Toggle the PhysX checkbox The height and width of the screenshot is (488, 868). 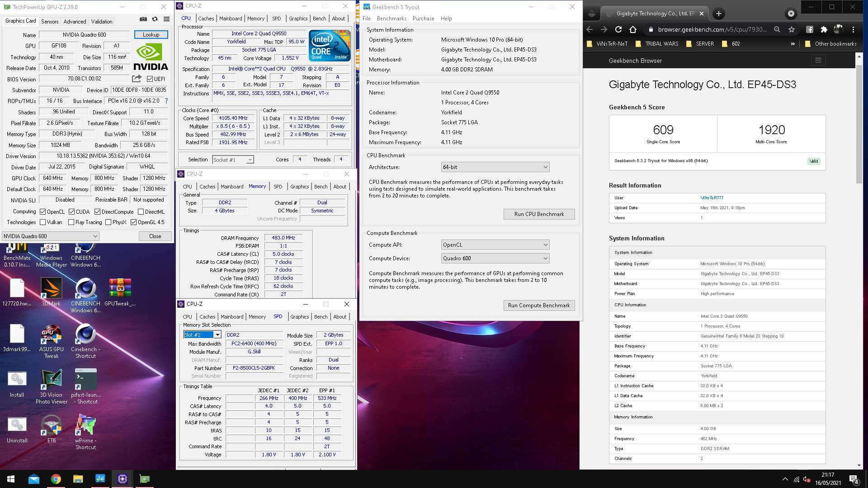tap(108, 222)
